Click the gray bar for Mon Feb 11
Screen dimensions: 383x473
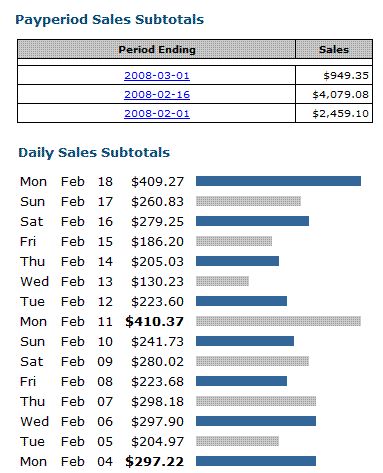pos(278,321)
